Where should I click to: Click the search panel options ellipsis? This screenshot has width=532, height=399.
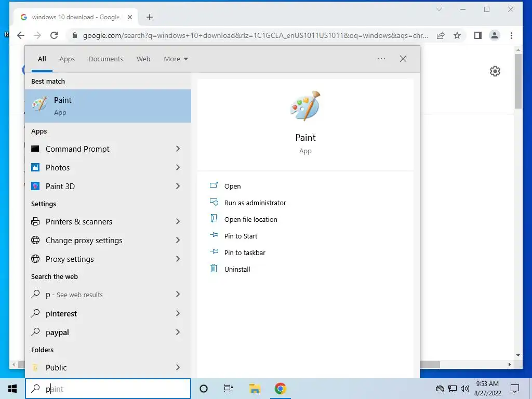[381, 59]
